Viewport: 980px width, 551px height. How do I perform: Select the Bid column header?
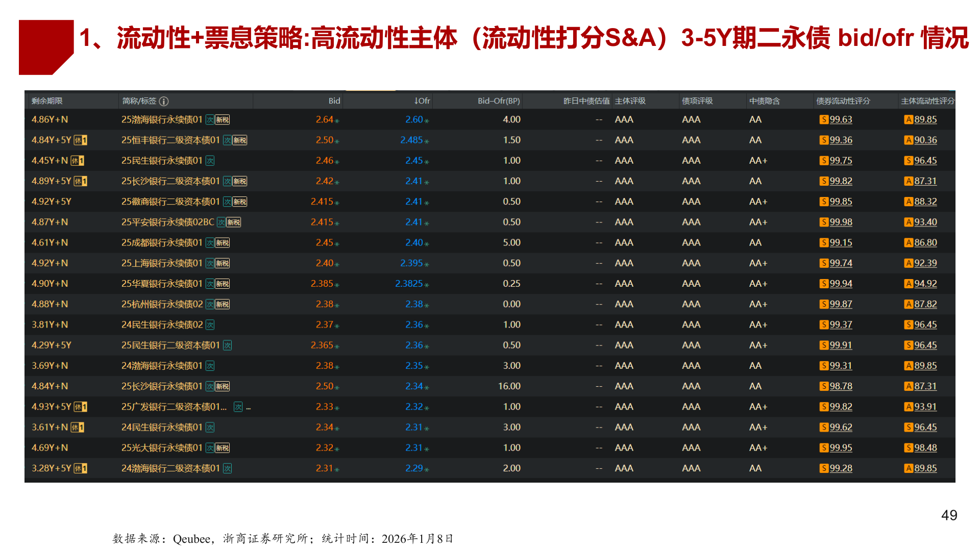pyautogui.click(x=334, y=101)
